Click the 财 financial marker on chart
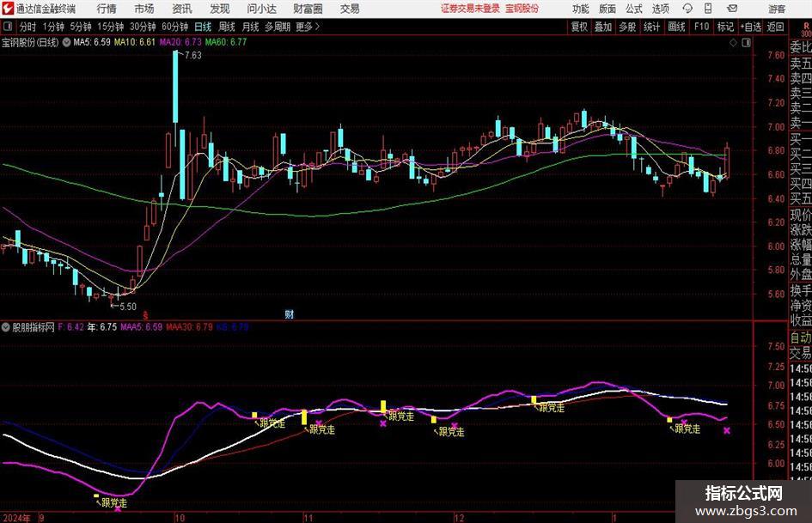This screenshot has height=523, width=812. coord(290,314)
